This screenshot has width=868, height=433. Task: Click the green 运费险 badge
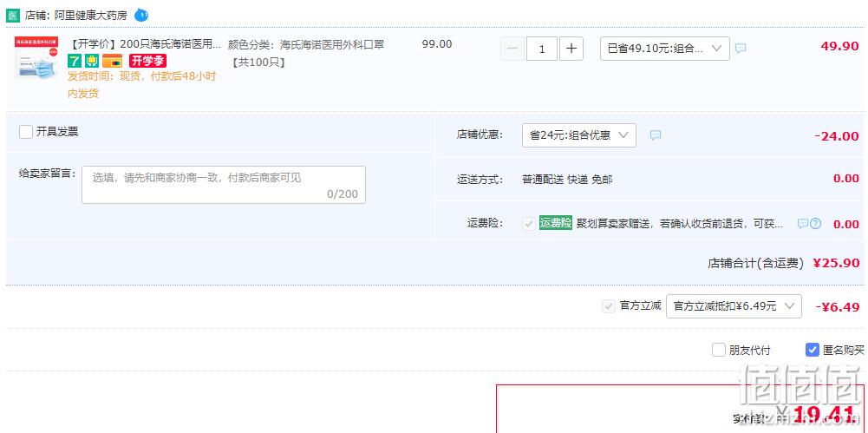click(556, 223)
